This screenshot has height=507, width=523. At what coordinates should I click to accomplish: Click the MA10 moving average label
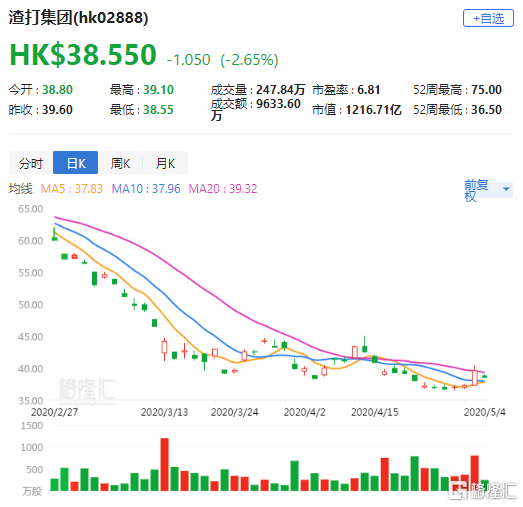coord(146,189)
